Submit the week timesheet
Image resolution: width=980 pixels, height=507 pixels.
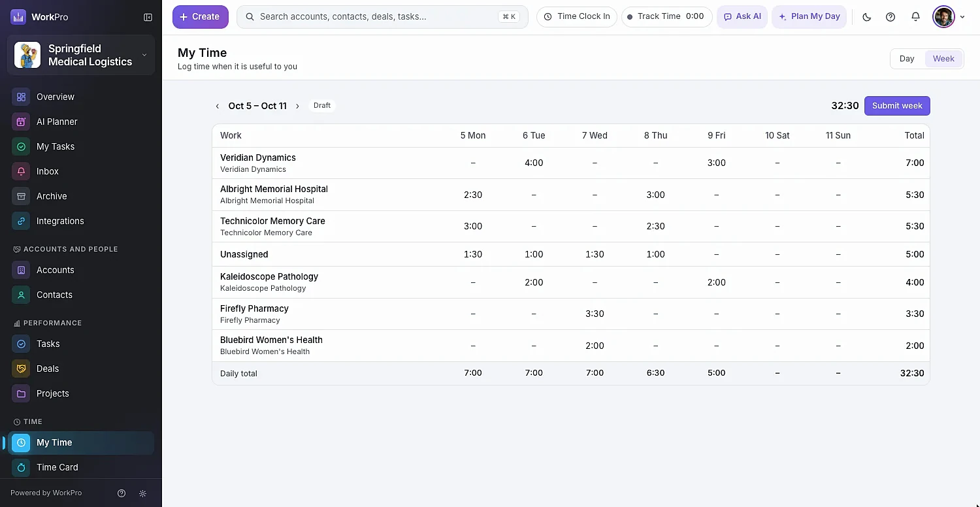(x=897, y=106)
